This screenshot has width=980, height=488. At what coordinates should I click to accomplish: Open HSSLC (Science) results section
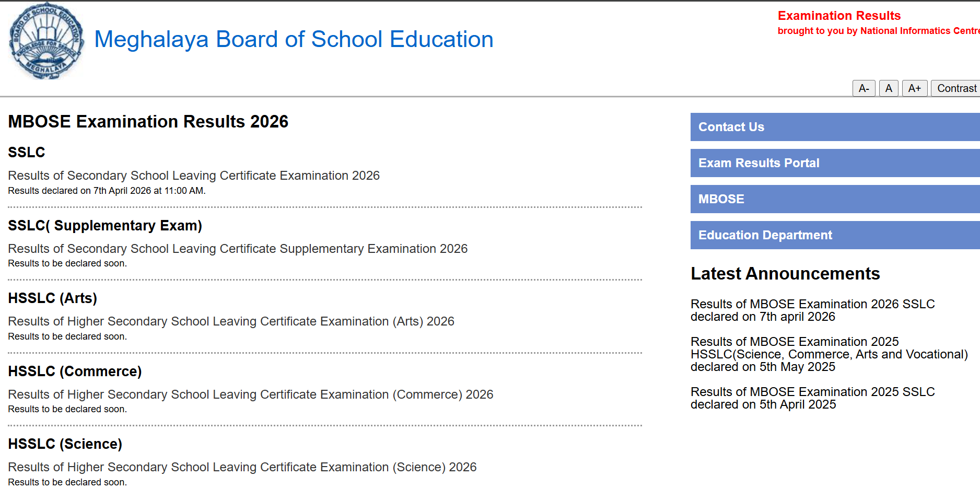click(x=65, y=444)
